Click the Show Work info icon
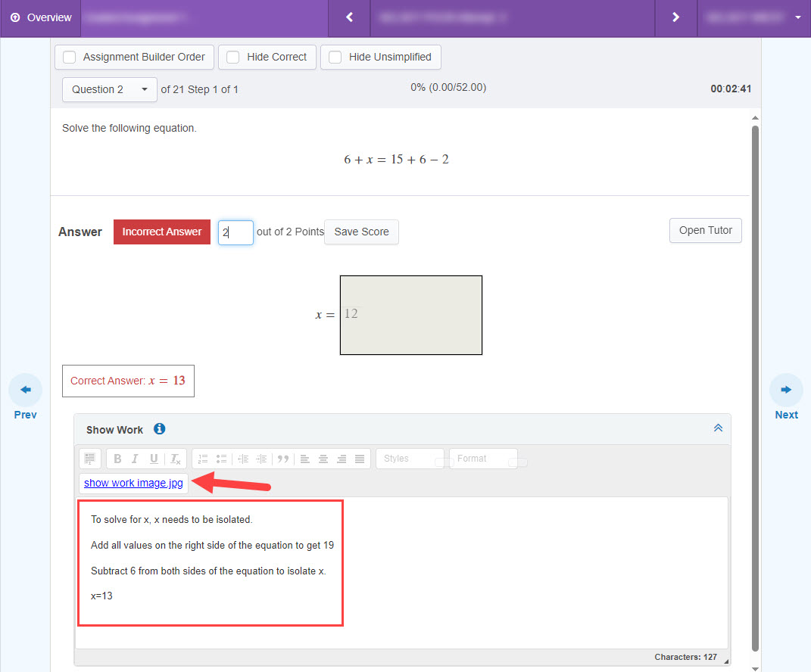The height and width of the screenshot is (672, 811). coord(159,429)
